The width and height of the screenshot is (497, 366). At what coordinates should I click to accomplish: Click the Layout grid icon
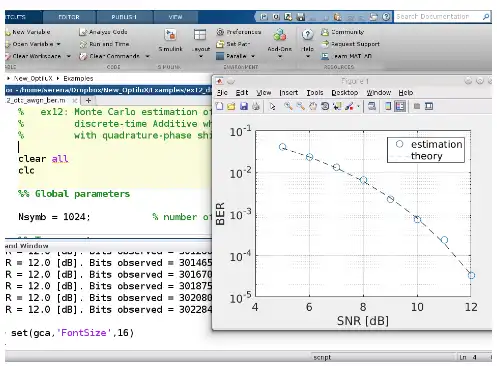click(x=200, y=35)
